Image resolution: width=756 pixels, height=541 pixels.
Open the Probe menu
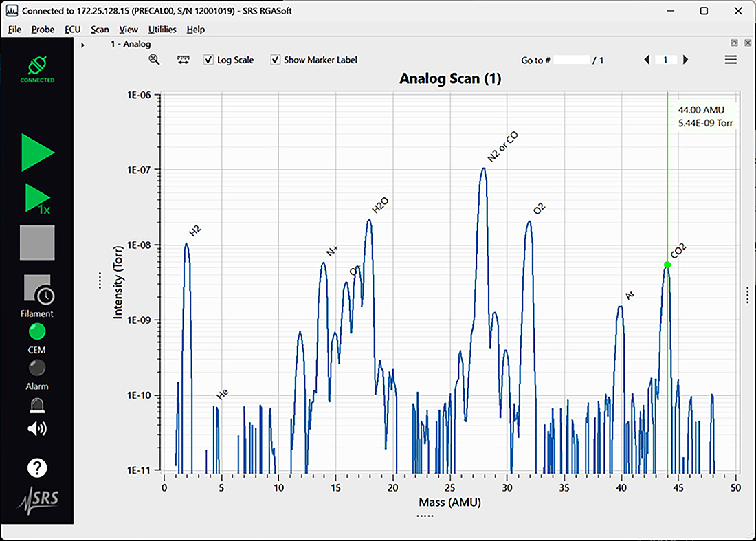[43, 30]
